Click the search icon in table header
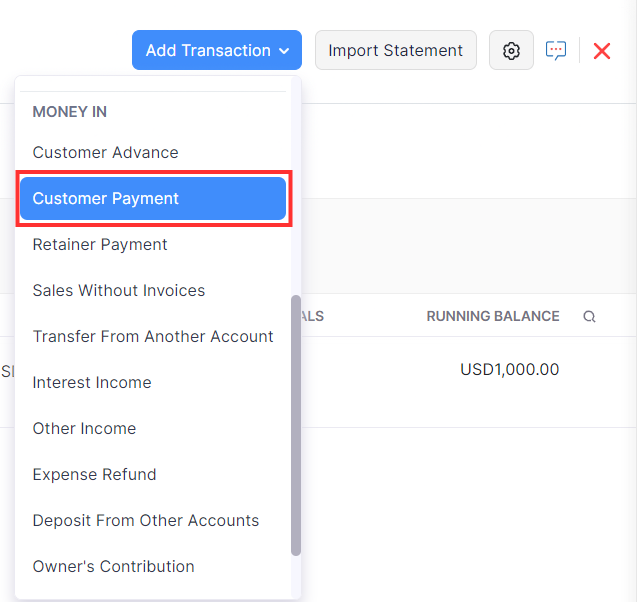The image size is (637, 602). [590, 317]
